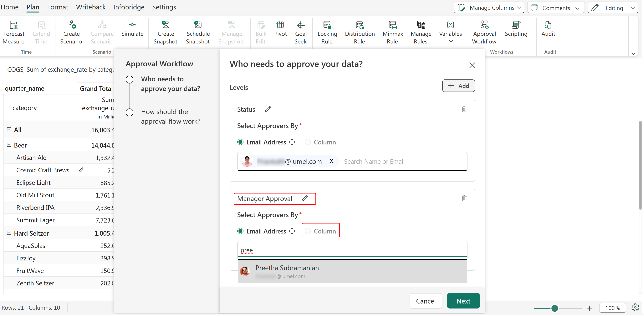Switch to the Writeback tab
This screenshot has height=316, width=644.
[91, 7]
